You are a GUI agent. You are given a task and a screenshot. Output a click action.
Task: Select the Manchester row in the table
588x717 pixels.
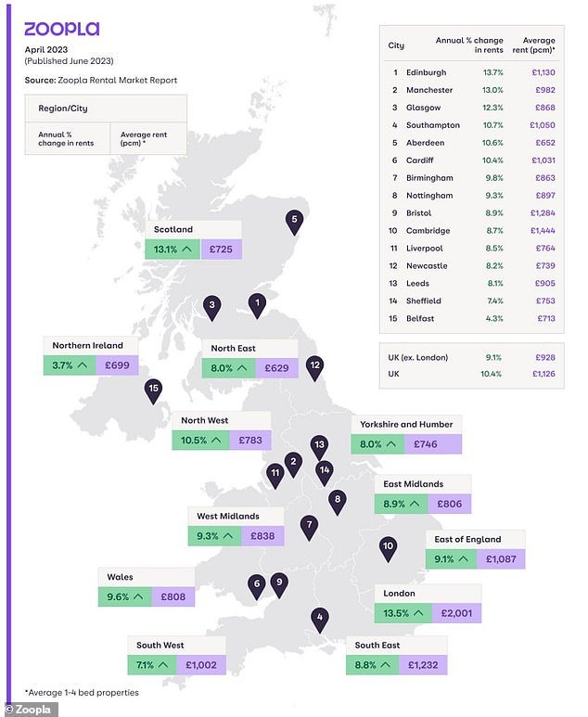[472, 89]
